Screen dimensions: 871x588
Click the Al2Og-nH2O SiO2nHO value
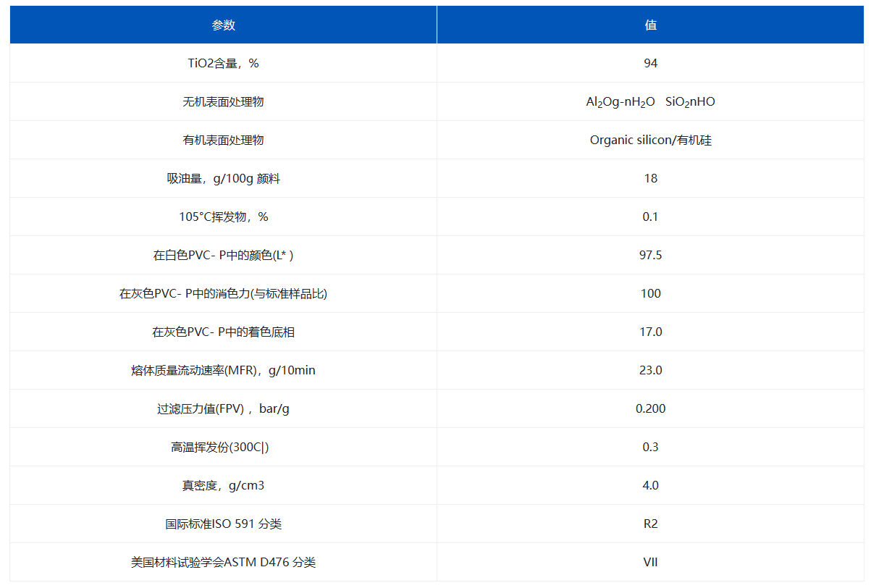pyautogui.click(x=650, y=101)
